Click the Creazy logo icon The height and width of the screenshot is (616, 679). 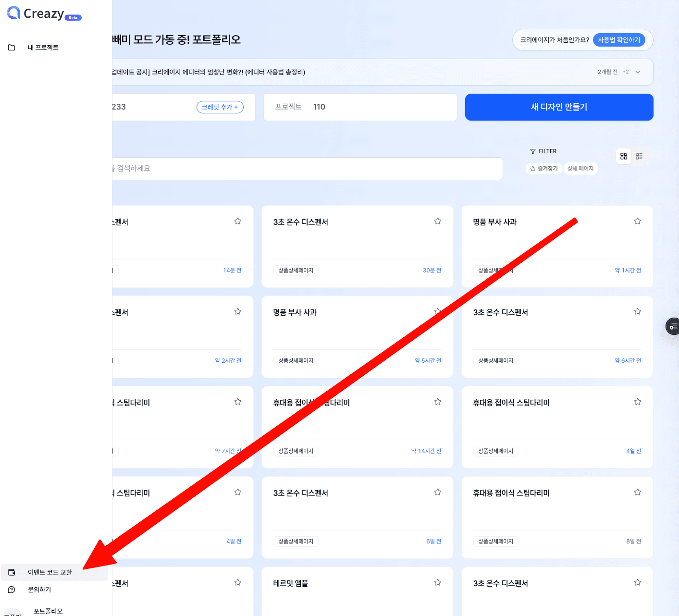tap(13, 13)
